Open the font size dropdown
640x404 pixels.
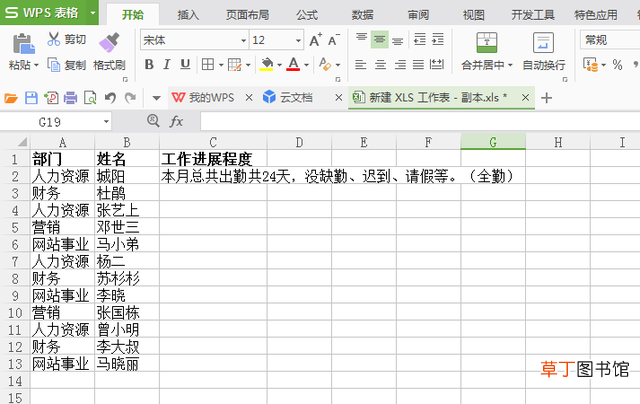pos(298,40)
